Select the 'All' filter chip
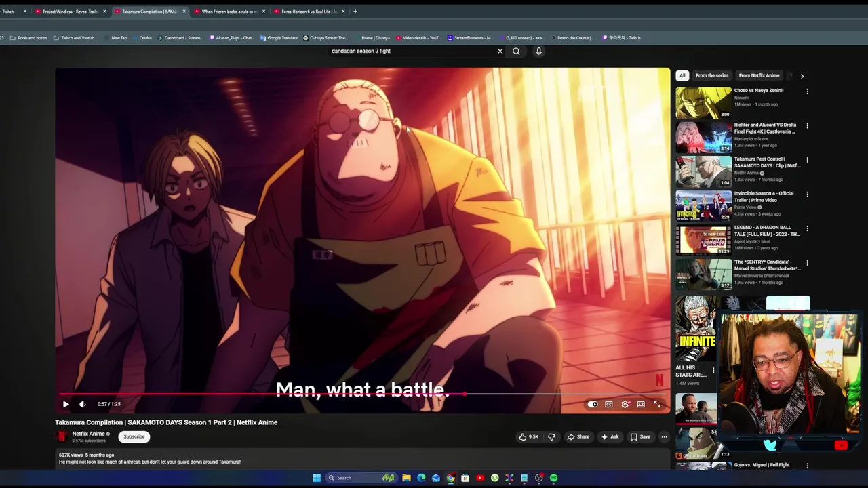The image size is (868, 488). click(682, 75)
